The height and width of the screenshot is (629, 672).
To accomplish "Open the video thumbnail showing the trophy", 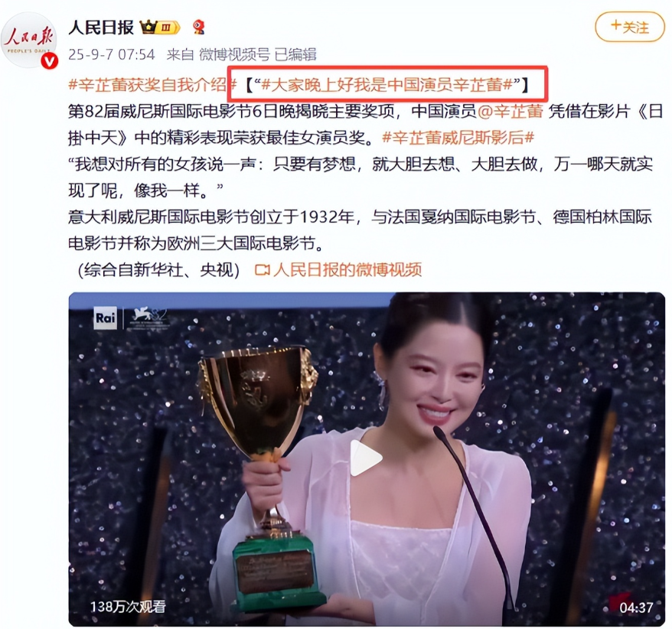I will (367, 459).
